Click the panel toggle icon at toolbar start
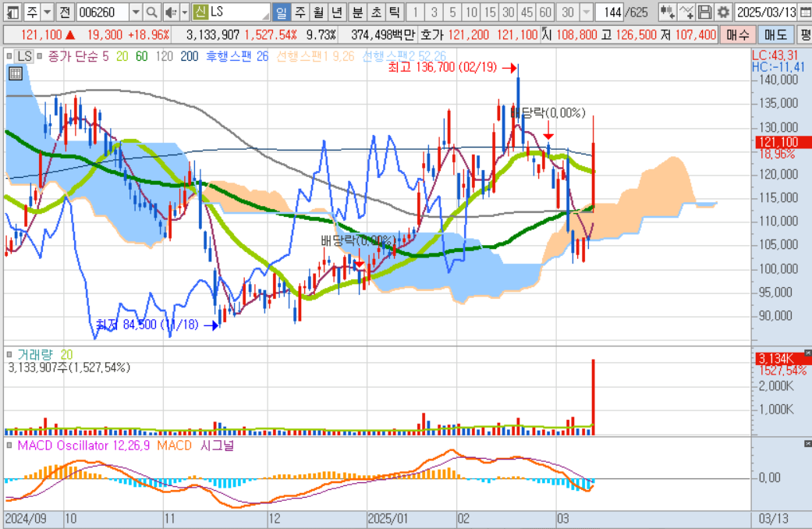 [13, 12]
